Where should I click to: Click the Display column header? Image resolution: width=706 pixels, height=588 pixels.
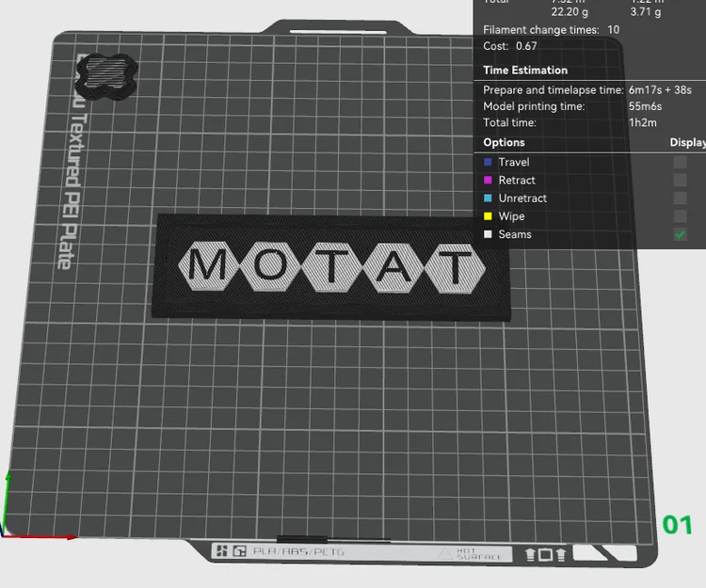pyautogui.click(x=687, y=142)
